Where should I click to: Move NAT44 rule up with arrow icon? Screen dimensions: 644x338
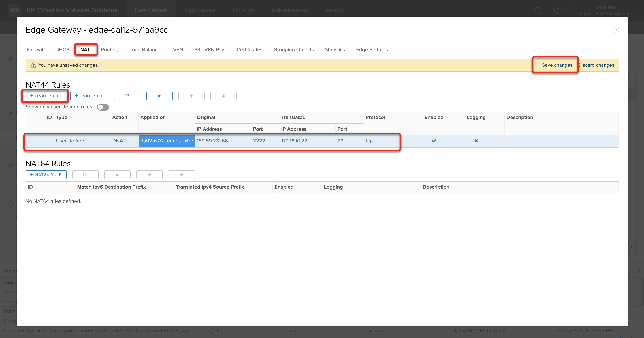coord(191,96)
